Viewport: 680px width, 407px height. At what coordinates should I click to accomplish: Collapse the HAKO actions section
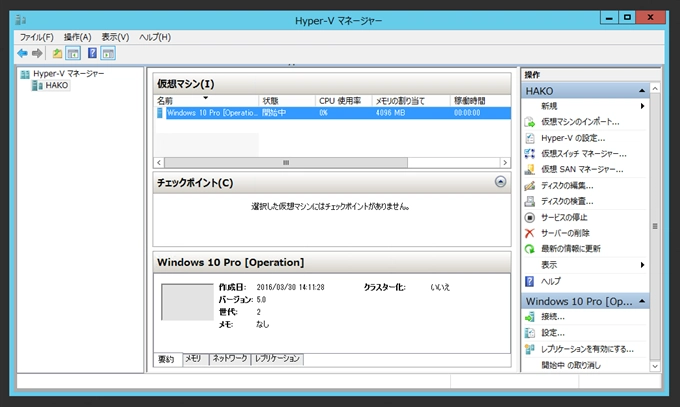[642, 91]
